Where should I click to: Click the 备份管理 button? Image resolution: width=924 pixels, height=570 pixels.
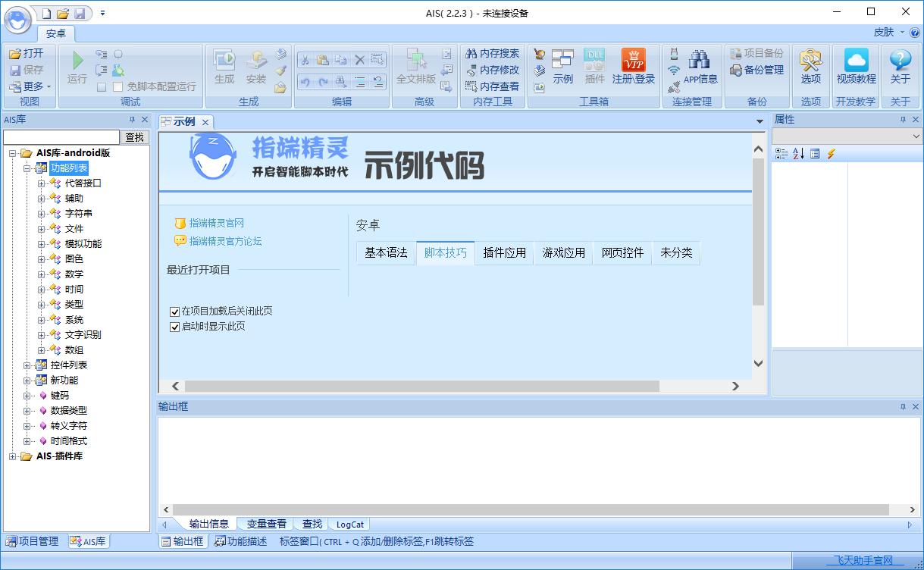coord(756,70)
